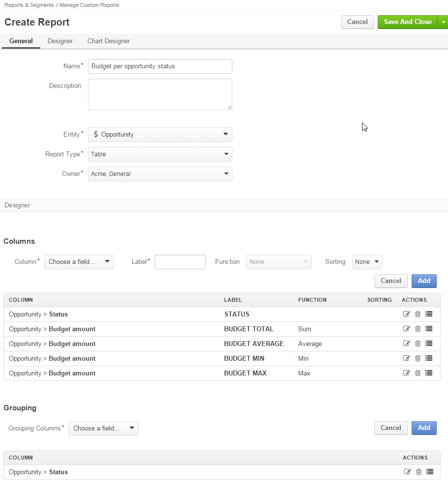448x488 pixels.
Task: Click the BUDGET AVERAGE row's reorder handle icon
Action: 429,344
